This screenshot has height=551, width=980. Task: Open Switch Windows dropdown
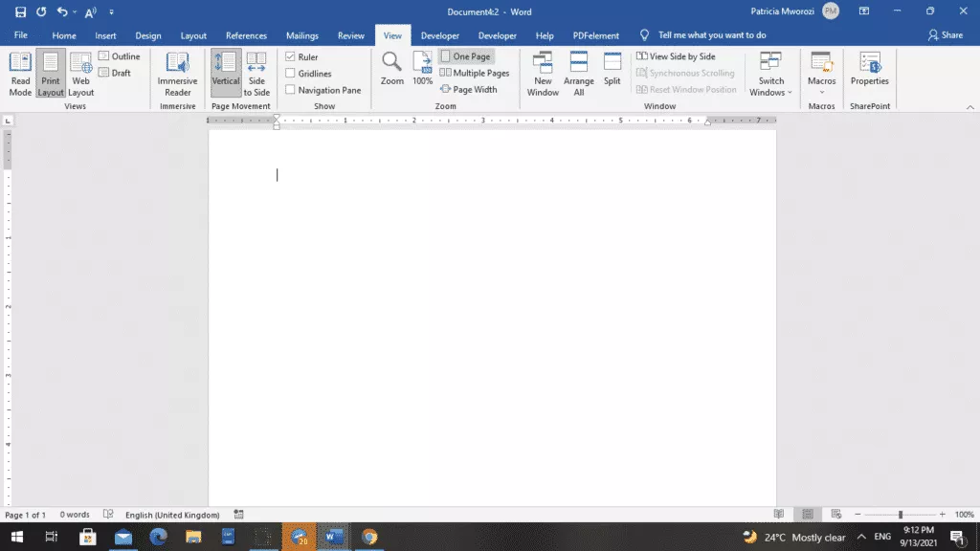[770, 75]
